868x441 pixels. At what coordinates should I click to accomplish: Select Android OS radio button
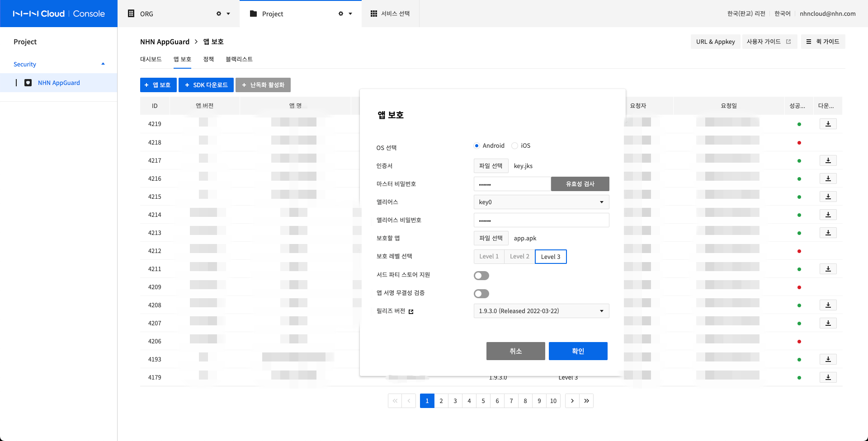pyautogui.click(x=476, y=145)
